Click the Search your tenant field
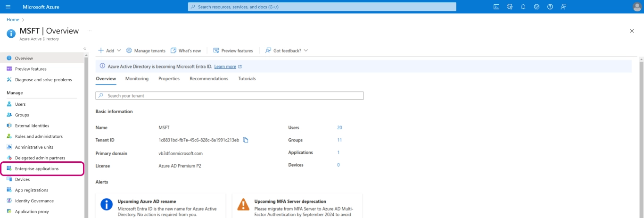The width and height of the screenshot is (644, 218). point(230,96)
